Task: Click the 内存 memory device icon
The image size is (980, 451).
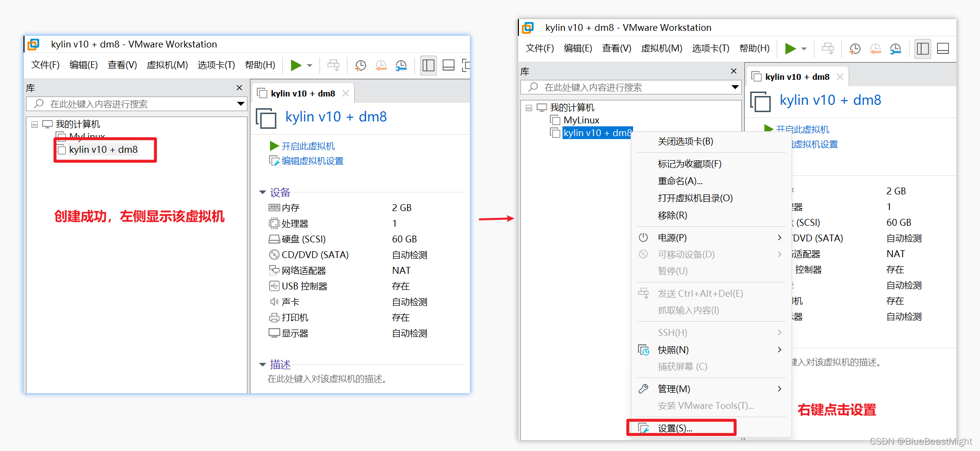Action: (274, 208)
